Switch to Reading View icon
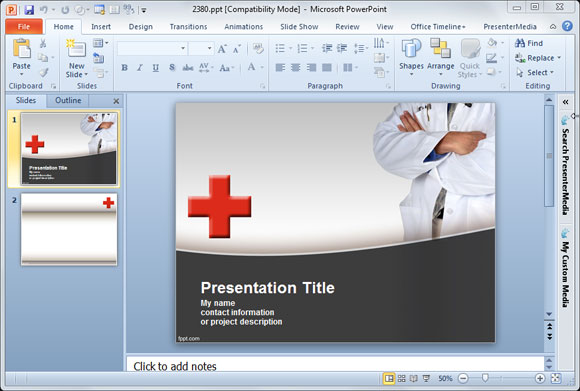Viewport: 580px width, 391px height. 414,378
